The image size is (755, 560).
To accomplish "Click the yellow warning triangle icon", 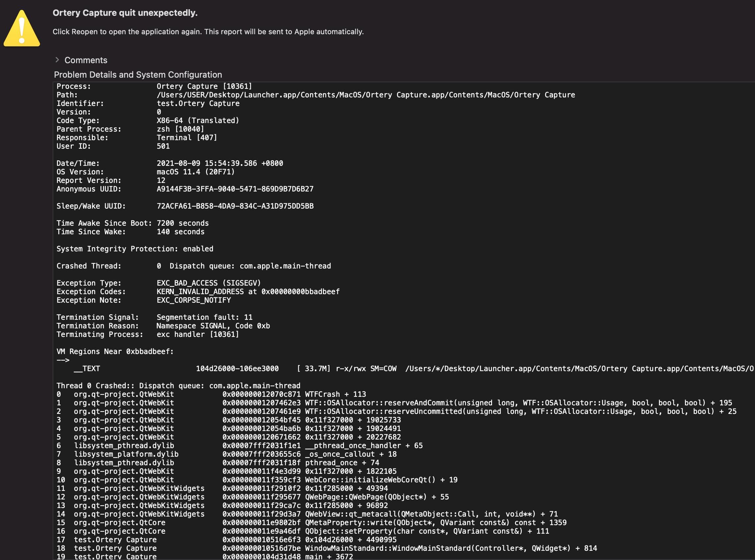I will pos(22,28).
